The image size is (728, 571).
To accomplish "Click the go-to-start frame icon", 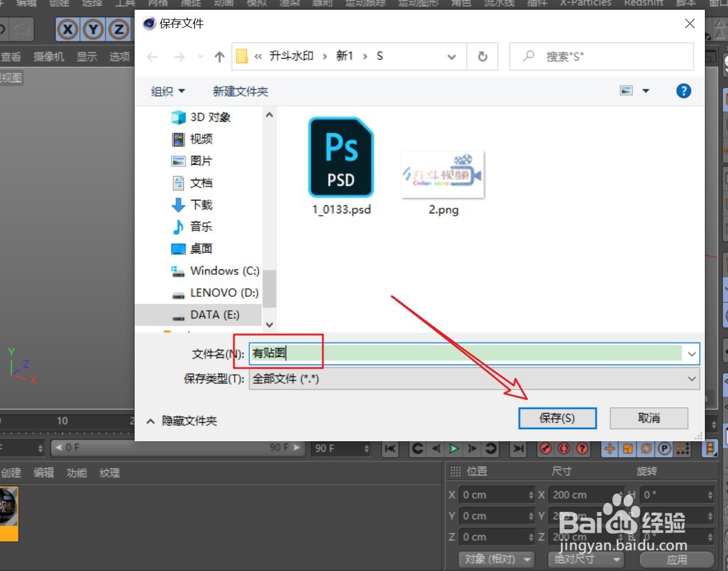I will (x=390, y=449).
